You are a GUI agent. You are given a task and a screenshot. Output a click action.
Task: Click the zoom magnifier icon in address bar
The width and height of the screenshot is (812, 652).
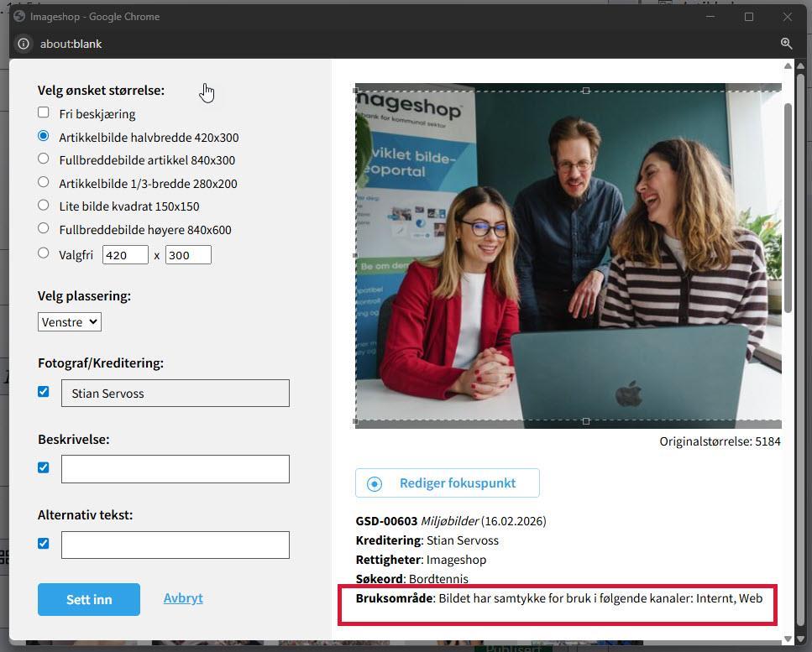pos(786,44)
